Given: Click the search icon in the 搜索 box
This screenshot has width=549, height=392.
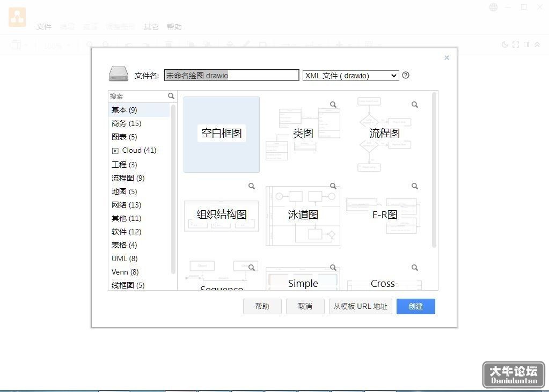Looking at the screenshot, I should coord(171,96).
